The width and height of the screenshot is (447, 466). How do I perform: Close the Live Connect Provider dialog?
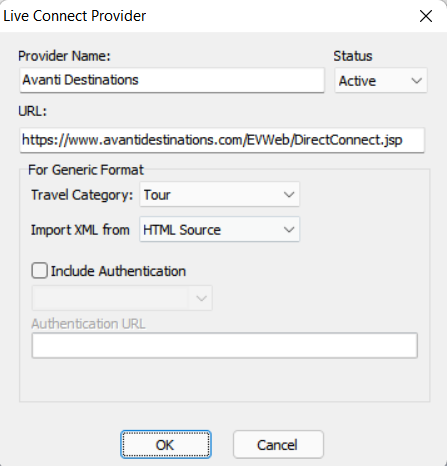[426, 16]
